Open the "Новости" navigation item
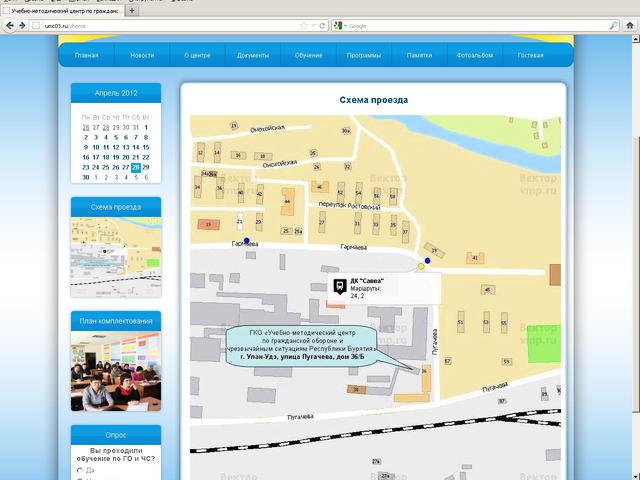640x480 pixels. 142,55
